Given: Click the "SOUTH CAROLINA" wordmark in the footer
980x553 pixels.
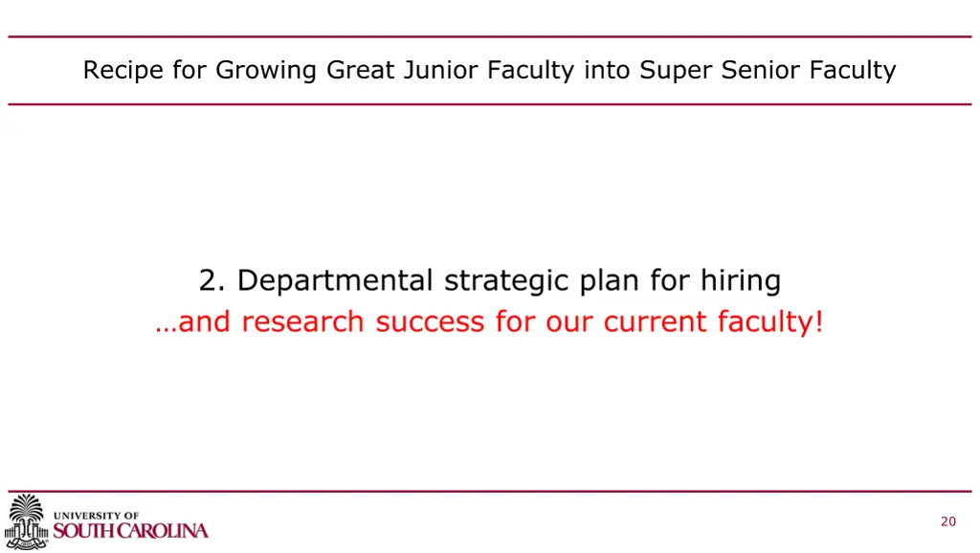Looking at the screenshot, I should (130, 531).
